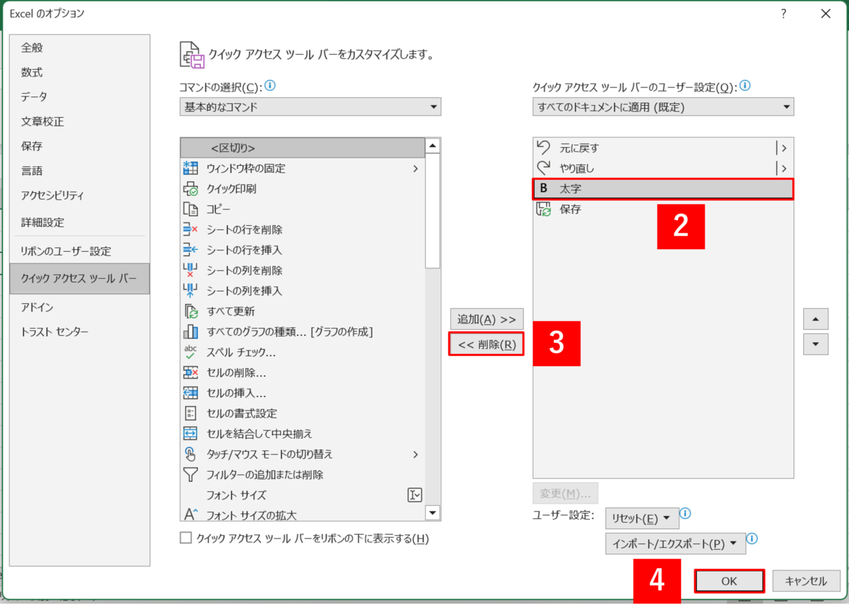Go to the 保存 options category

point(79,146)
